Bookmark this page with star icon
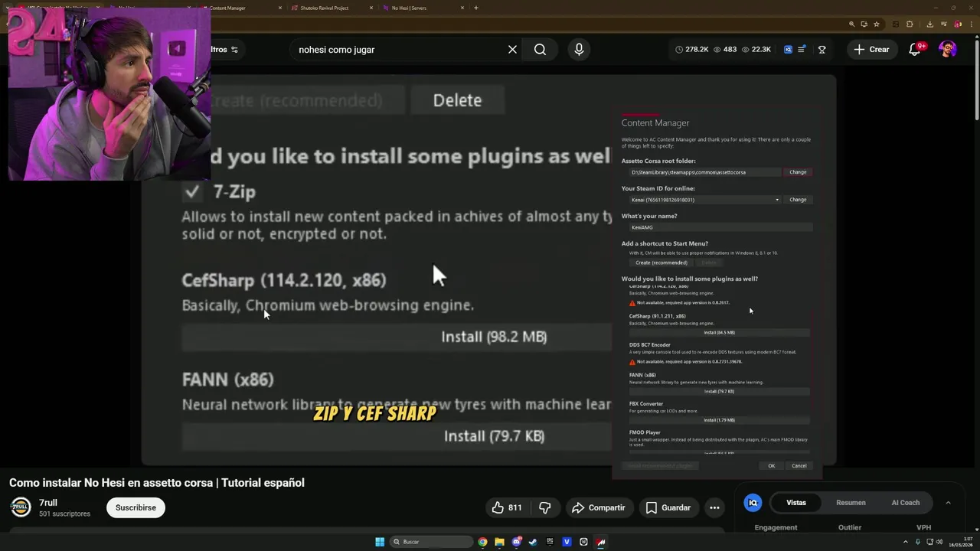Screen dimensions: 980x551 tap(877, 24)
